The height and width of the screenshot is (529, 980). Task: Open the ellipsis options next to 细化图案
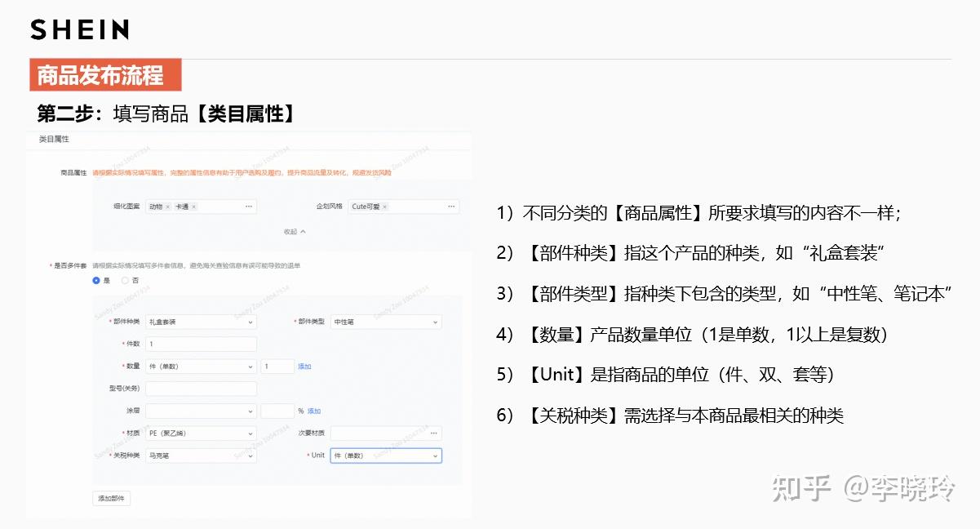[247, 206]
